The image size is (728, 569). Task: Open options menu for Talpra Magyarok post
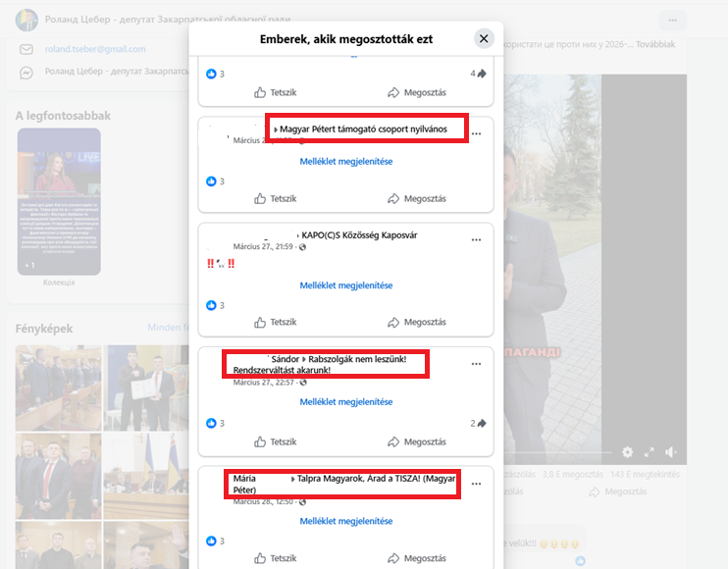click(x=477, y=484)
